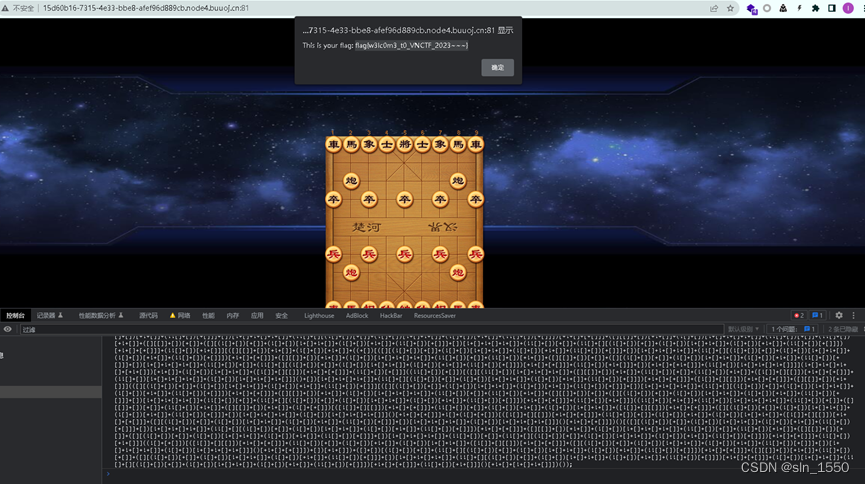This screenshot has height=484, width=865.
Task: Click the 2条已隐藏 hidden messages label
Action: pyautogui.click(x=843, y=329)
